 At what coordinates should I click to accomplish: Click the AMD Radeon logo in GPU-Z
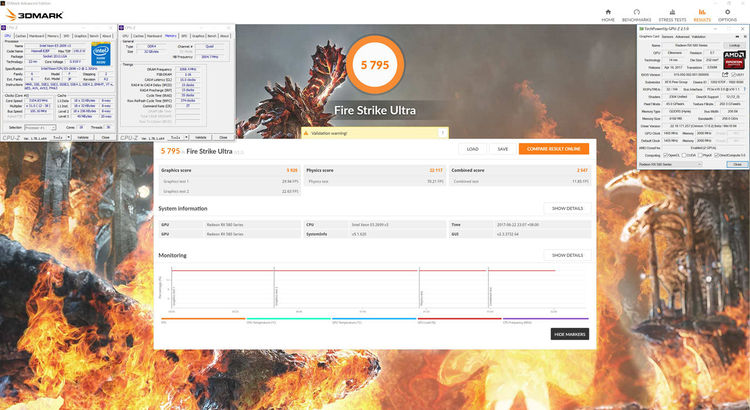click(733, 60)
